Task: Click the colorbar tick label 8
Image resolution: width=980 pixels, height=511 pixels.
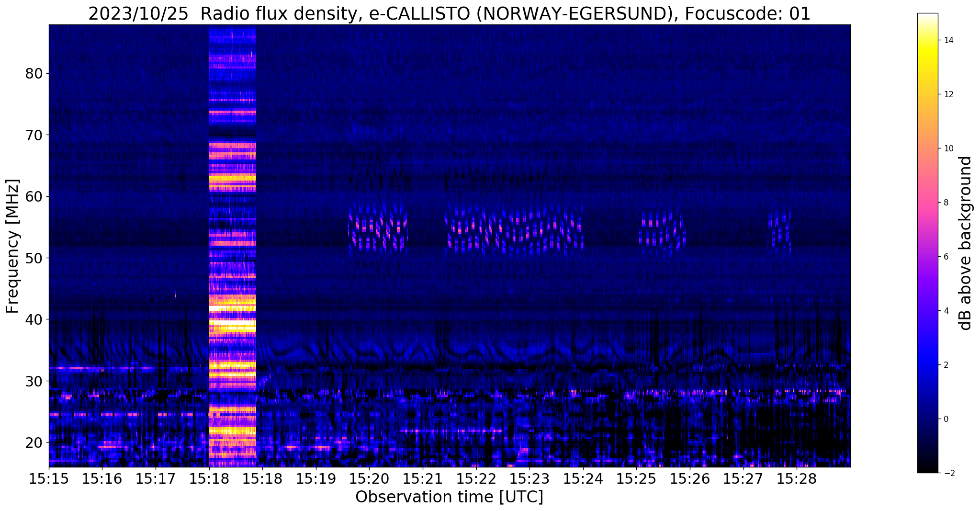Action: coord(946,203)
